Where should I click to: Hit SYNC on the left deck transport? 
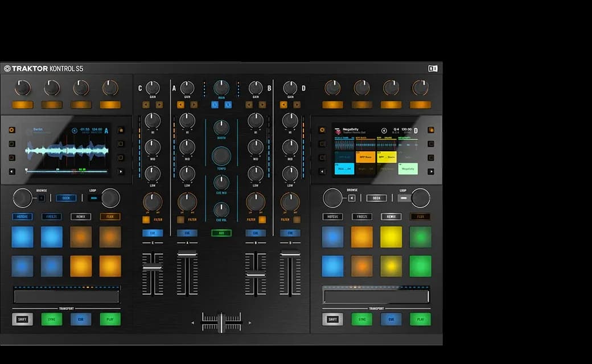click(52, 319)
